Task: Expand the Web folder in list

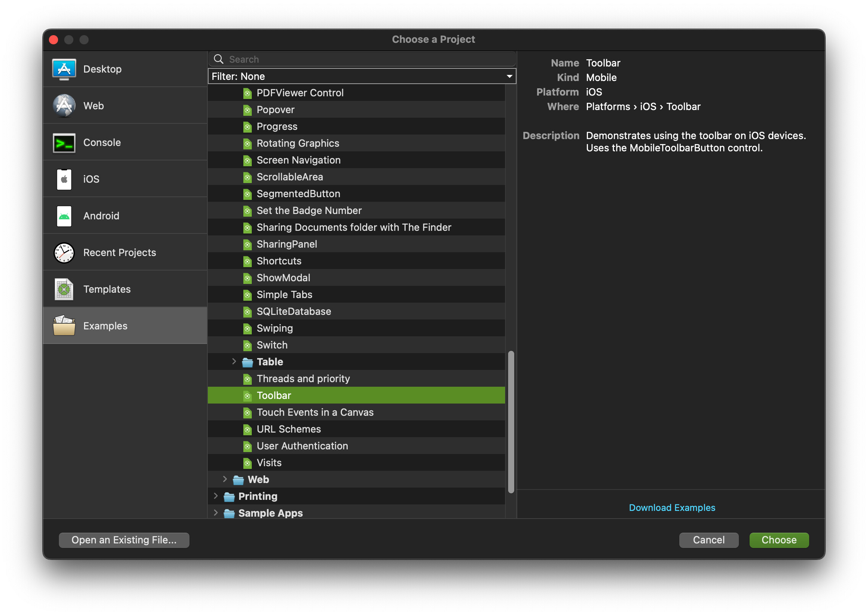Action: click(x=225, y=479)
